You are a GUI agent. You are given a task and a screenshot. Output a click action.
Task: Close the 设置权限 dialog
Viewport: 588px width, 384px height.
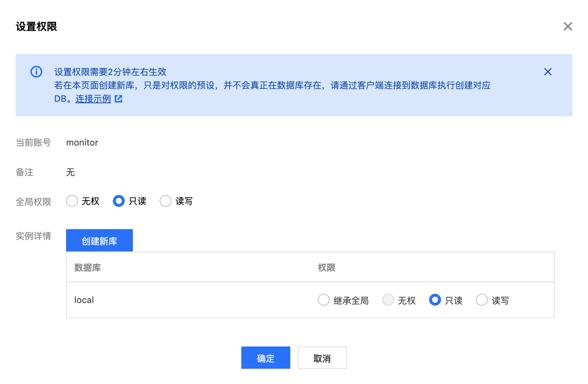tap(568, 26)
